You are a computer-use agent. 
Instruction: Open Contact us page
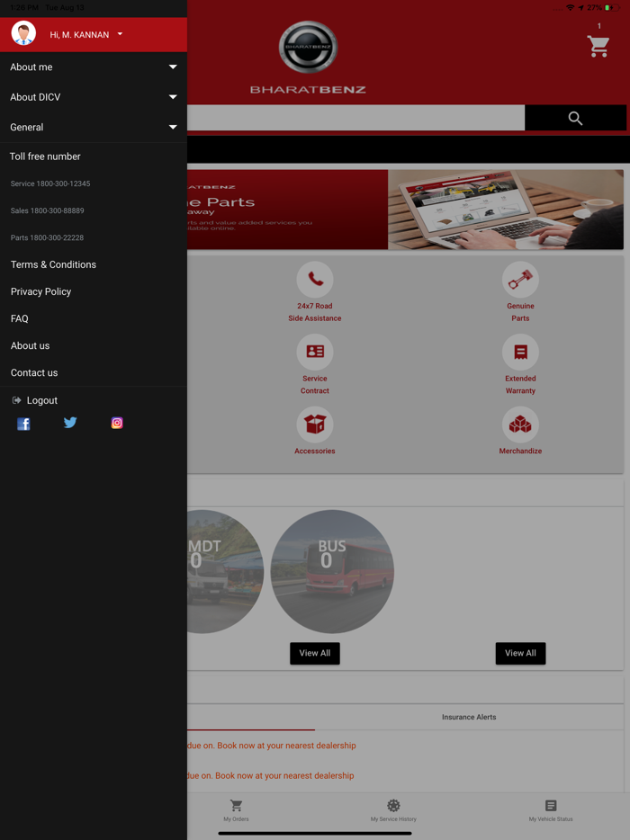[34, 373]
